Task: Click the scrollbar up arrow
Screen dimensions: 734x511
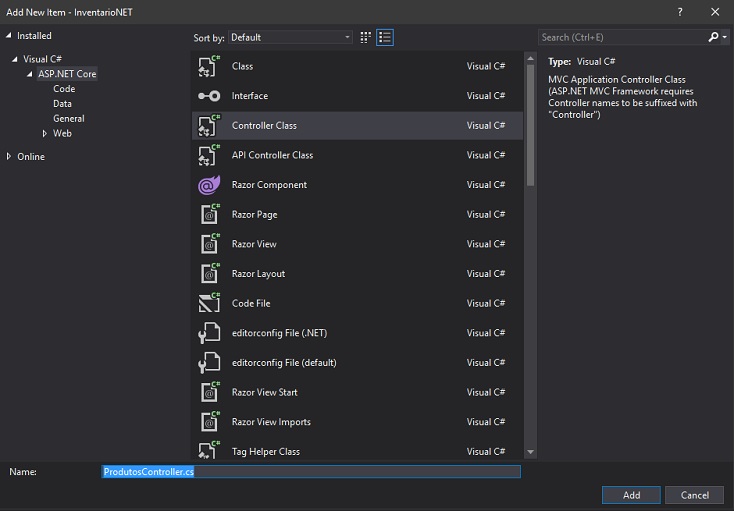Action: (x=530, y=58)
